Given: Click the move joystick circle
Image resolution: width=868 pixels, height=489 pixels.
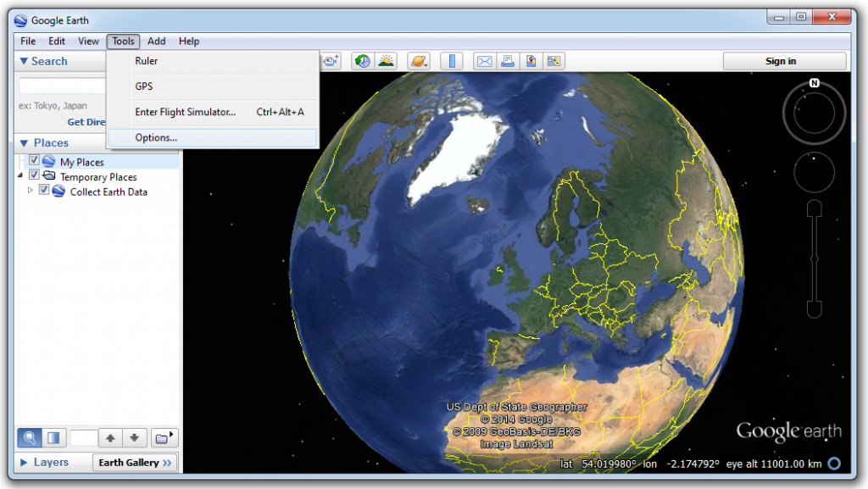Looking at the screenshot, I should pyautogui.click(x=814, y=173).
